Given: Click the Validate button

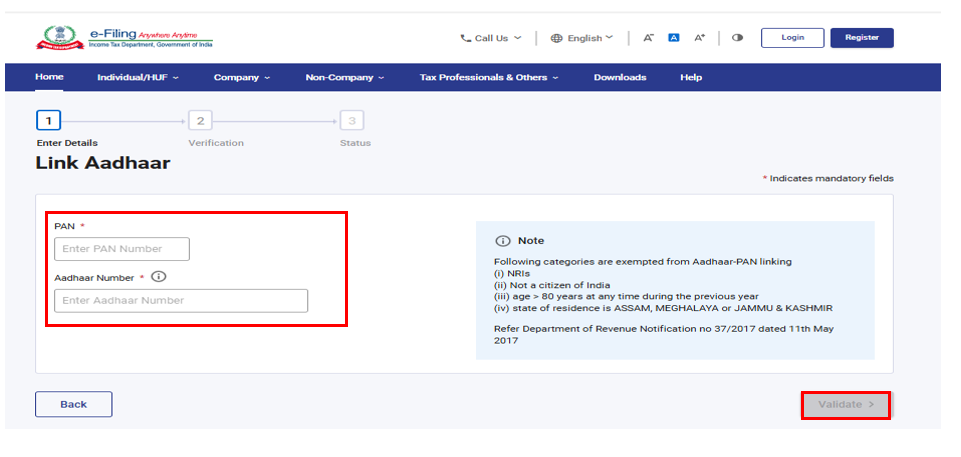Looking at the screenshot, I should point(846,404).
